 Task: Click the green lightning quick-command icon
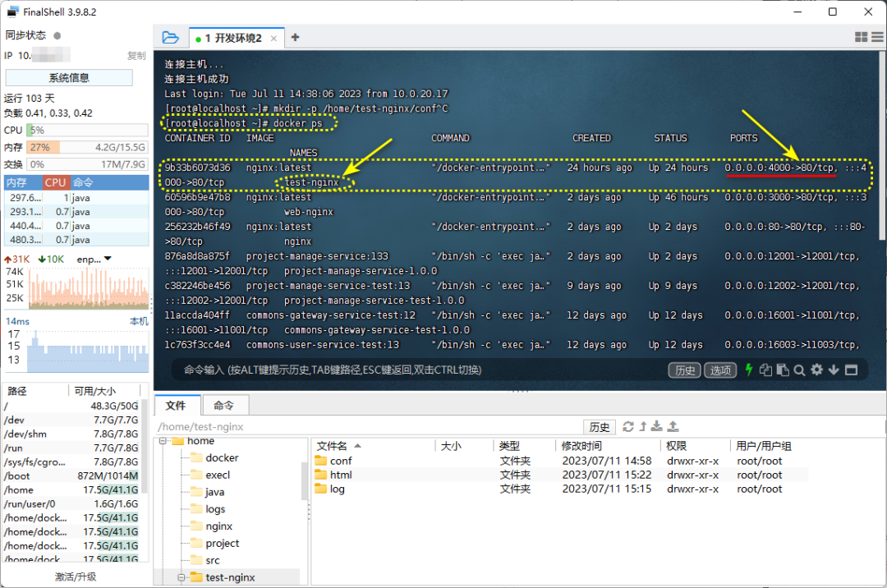[x=749, y=370]
